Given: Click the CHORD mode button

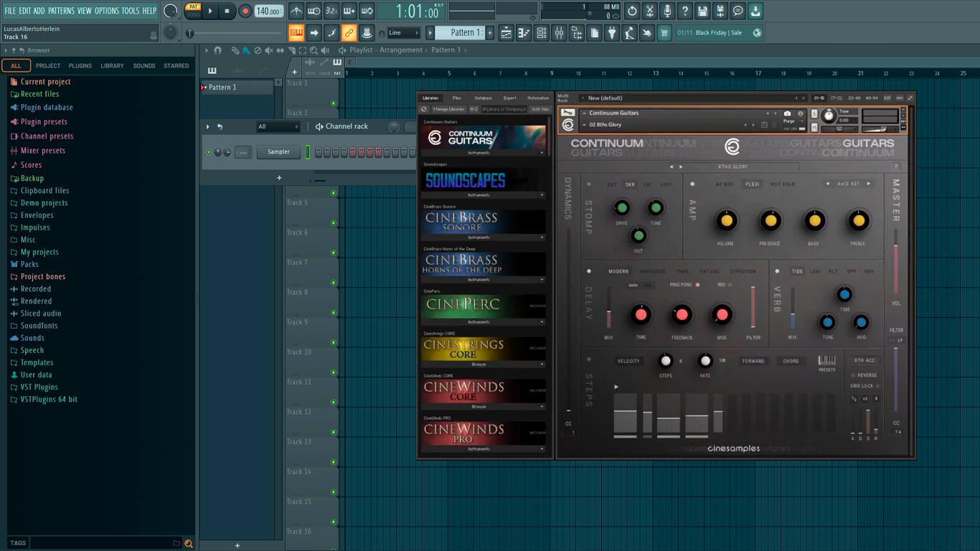Looking at the screenshot, I should pos(791,361).
